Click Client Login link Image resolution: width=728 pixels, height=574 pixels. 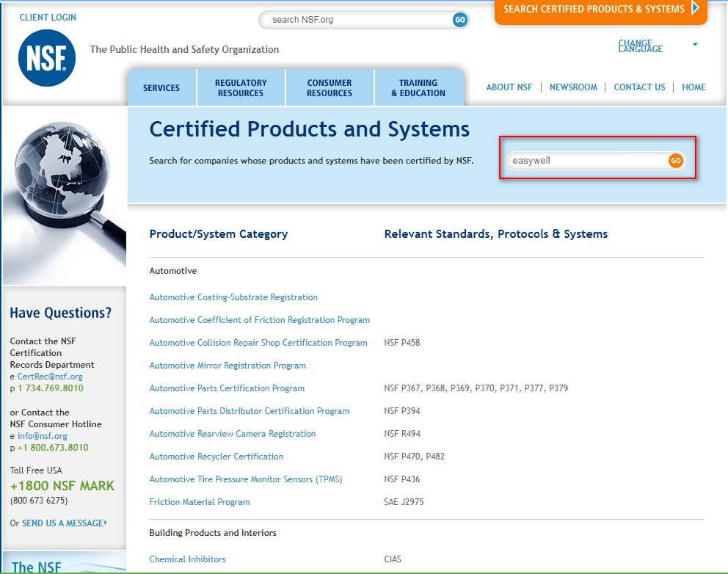click(48, 18)
